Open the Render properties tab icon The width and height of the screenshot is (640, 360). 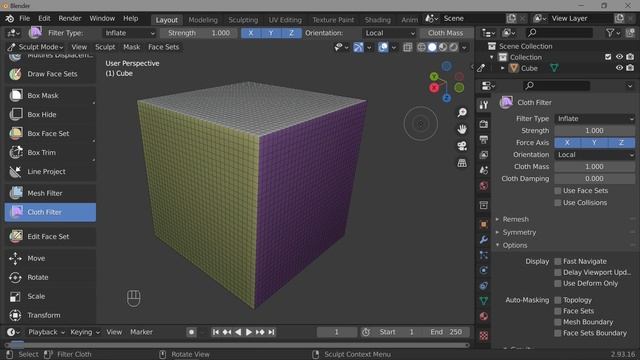pos(484,124)
